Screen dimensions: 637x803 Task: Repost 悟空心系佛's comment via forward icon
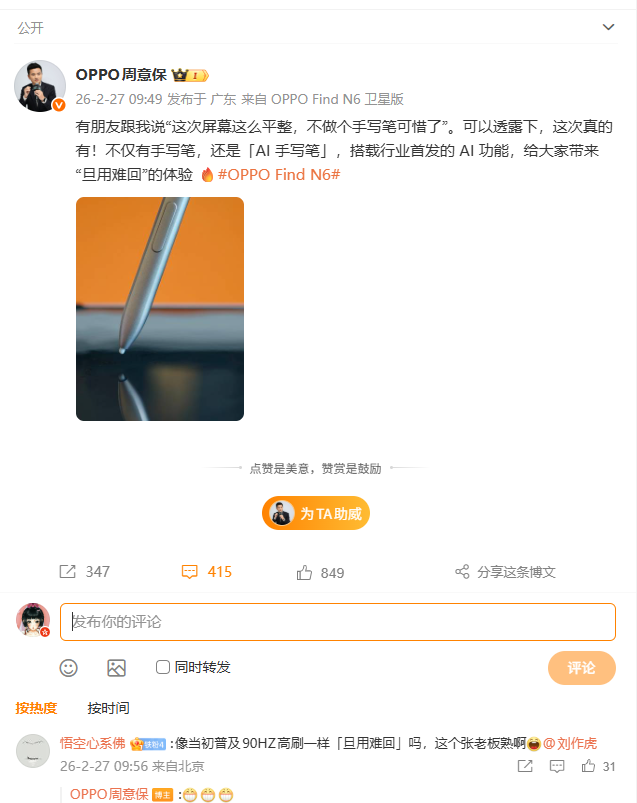(525, 766)
